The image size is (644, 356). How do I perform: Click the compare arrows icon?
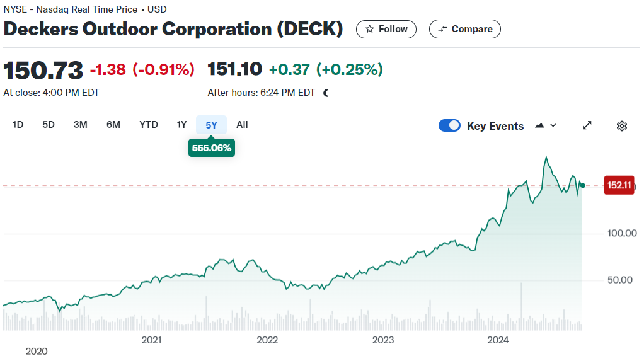pos(442,29)
